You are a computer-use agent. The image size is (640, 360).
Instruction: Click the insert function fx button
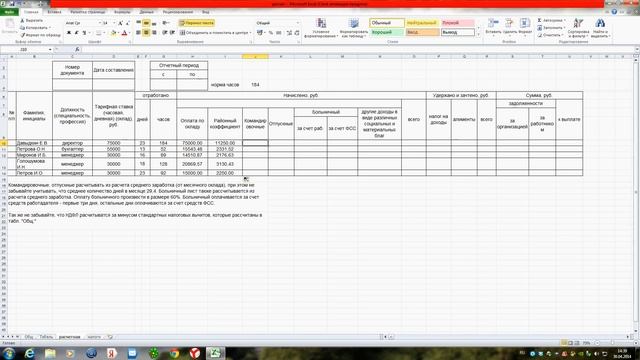[x=77, y=49]
